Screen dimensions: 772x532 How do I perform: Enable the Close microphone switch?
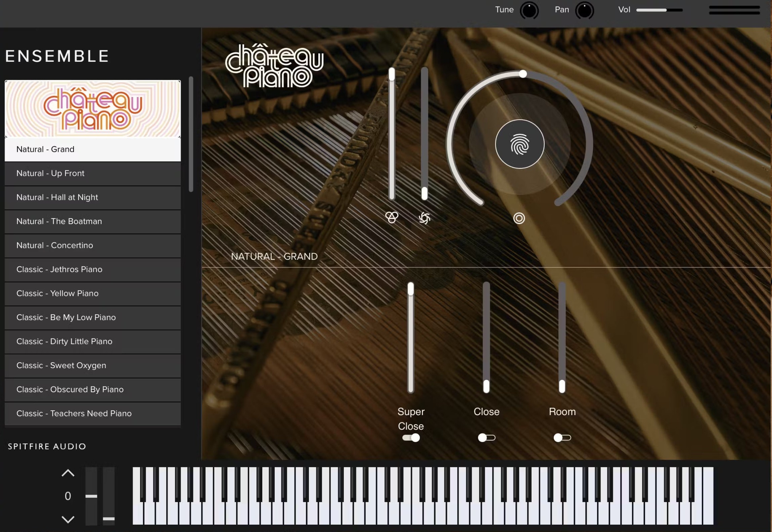point(486,438)
